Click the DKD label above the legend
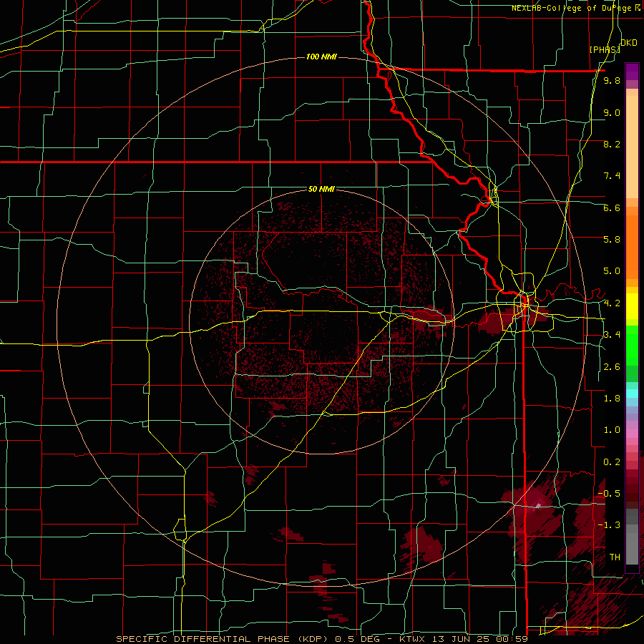Image resolution: width=644 pixels, height=644 pixels. coord(628,43)
